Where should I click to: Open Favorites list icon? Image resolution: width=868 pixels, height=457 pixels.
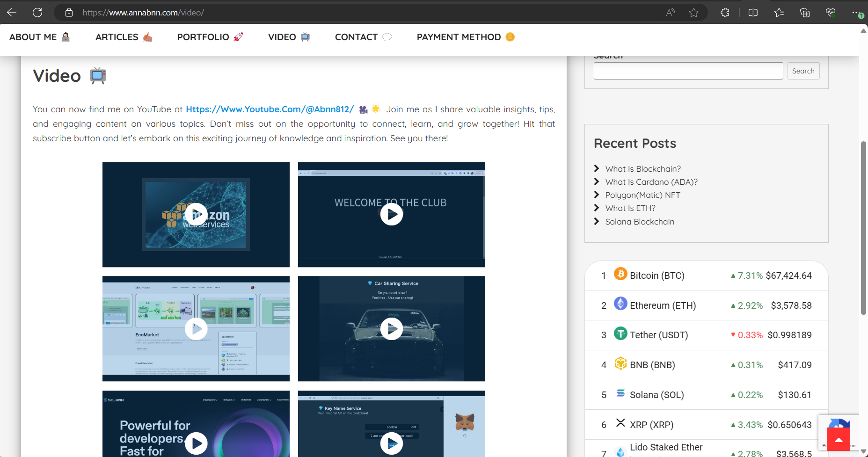click(779, 13)
